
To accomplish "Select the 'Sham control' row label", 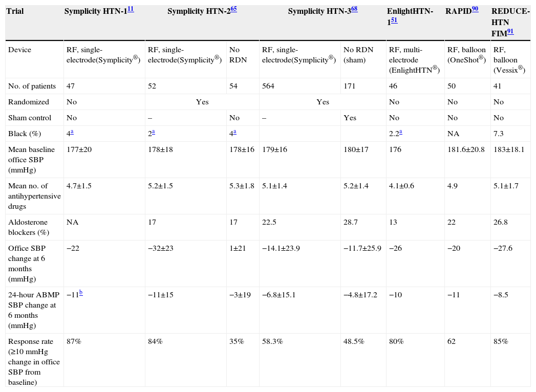I will pyautogui.click(x=30, y=118).
